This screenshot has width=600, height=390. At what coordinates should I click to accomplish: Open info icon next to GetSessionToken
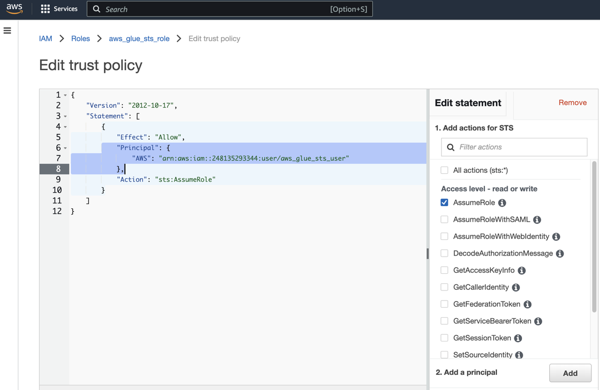[x=518, y=338]
